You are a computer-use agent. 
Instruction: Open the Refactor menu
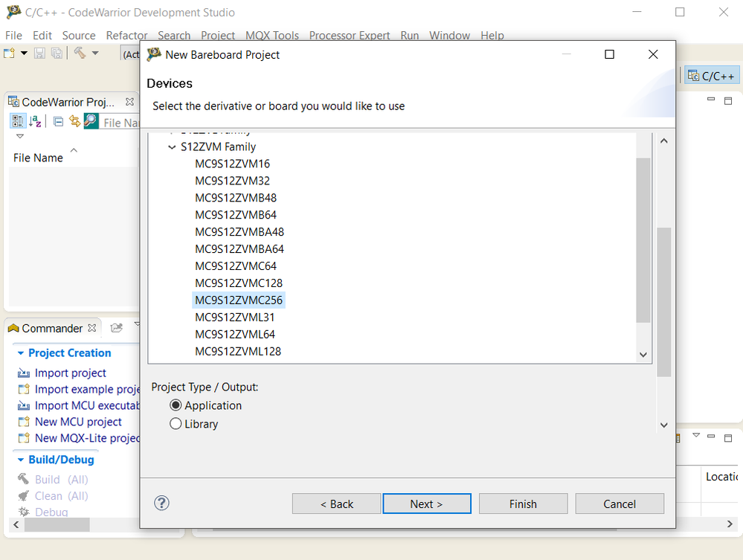click(x=126, y=36)
